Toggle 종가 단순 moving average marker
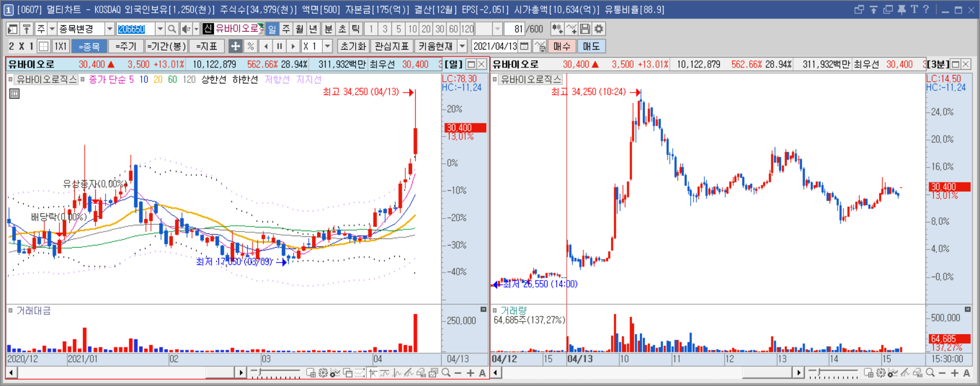980x386 pixels. (83, 80)
